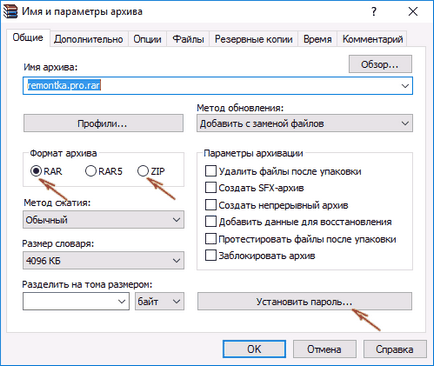434x366 pixels.
Task: Enable Удалить файлы после упаковки checkbox
Action: (211, 171)
